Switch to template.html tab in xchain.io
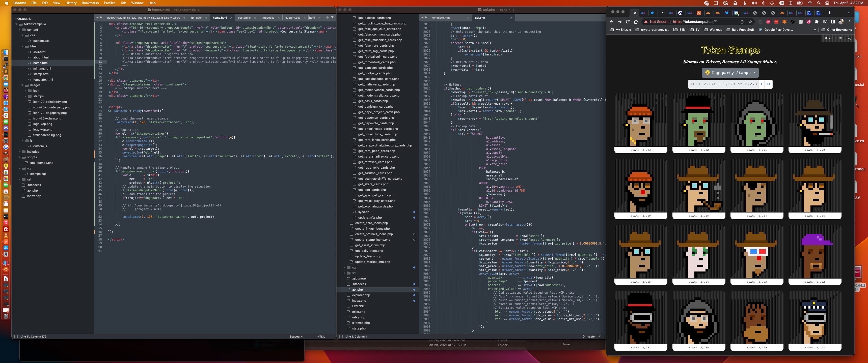The height and width of the screenshot is (363, 868). click(441, 17)
